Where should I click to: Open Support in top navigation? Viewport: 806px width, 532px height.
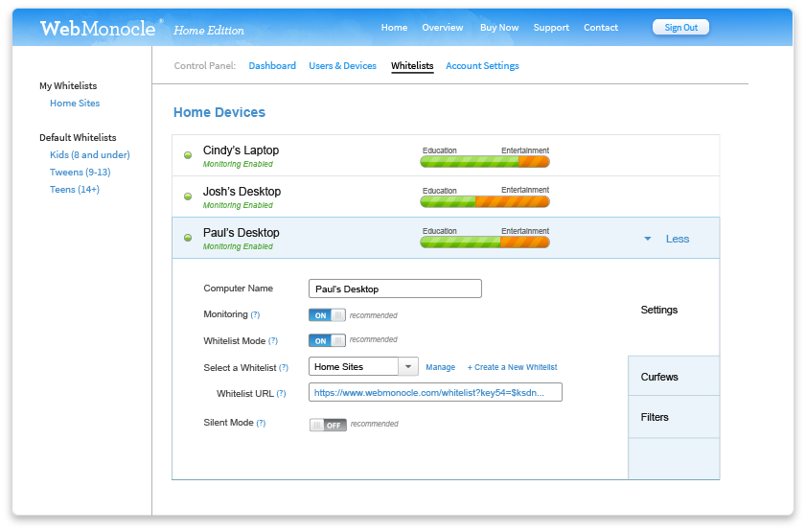coord(551,28)
